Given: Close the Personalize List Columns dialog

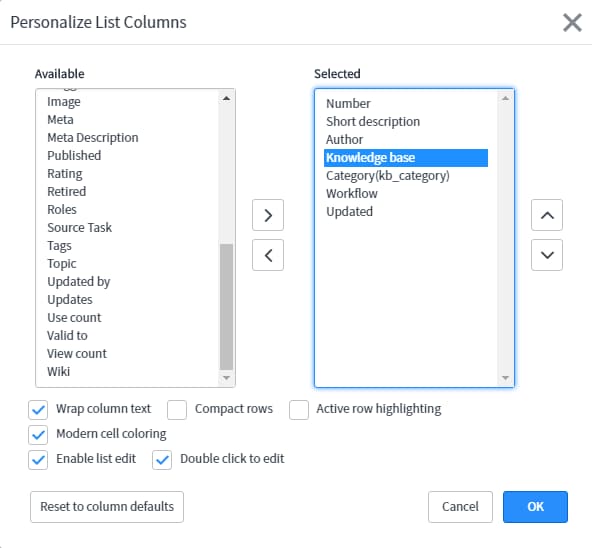Looking at the screenshot, I should point(572,23).
